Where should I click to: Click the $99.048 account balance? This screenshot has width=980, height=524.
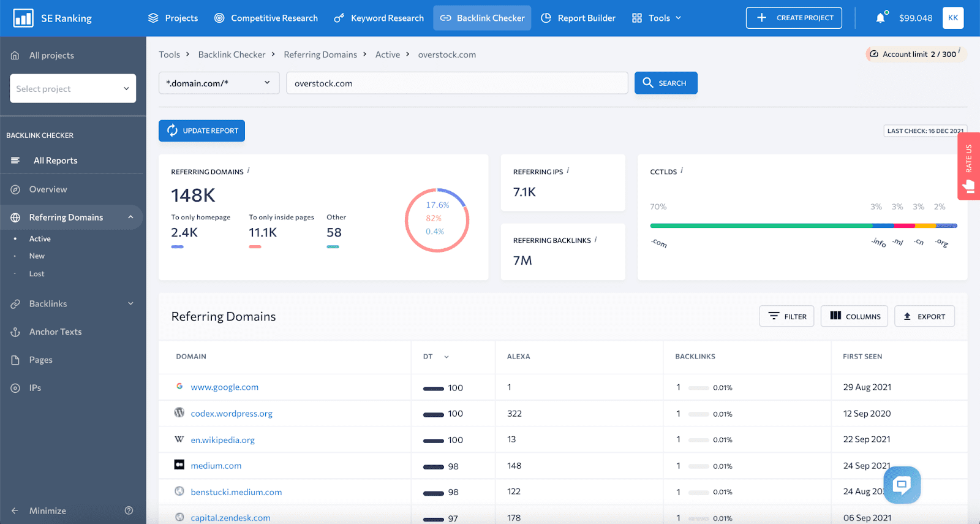point(916,18)
